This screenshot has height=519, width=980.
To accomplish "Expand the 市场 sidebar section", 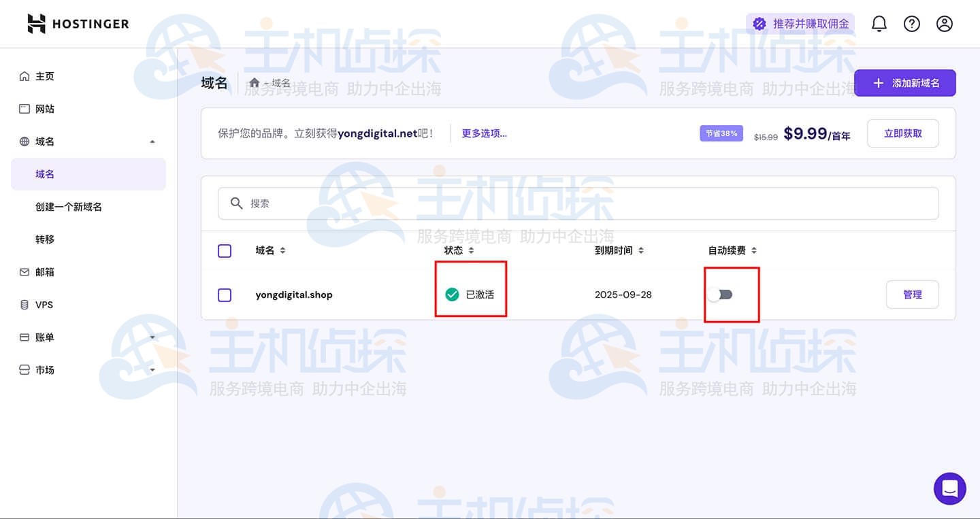I will pos(152,370).
